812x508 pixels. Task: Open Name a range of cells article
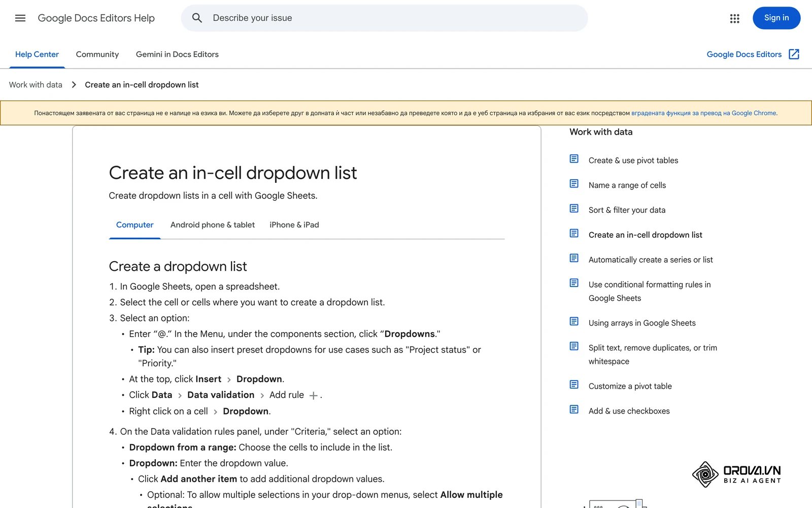tap(627, 185)
